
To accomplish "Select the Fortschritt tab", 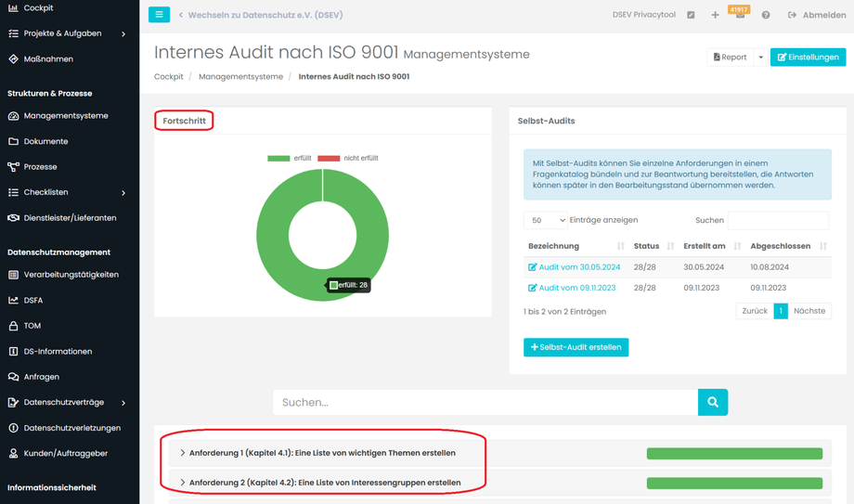I will coord(184,121).
